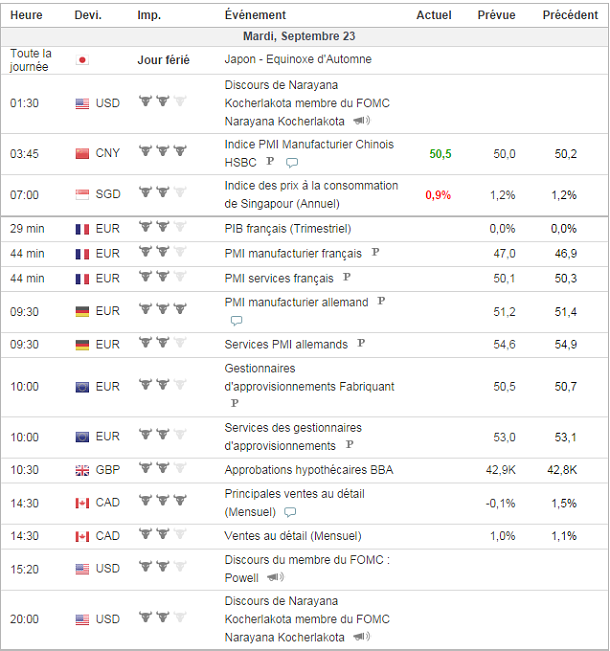
Task: Open the PIB français (Trimestriel) event
Action: [287, 229]
